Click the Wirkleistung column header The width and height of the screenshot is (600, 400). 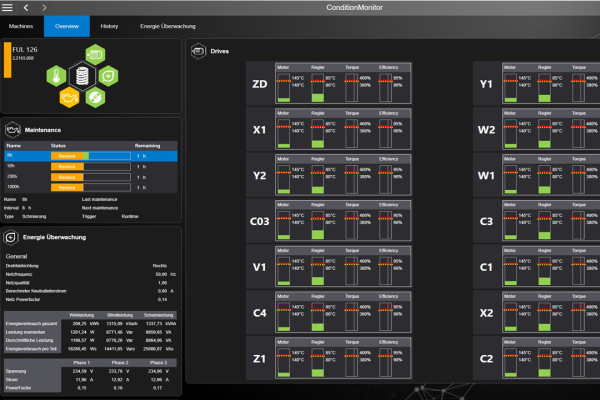pos(82,315)
